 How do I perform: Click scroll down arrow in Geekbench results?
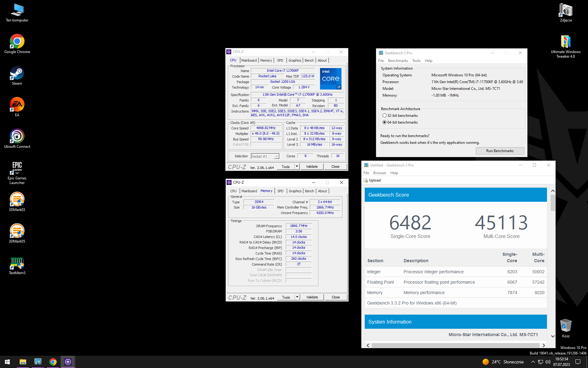(553, 336)
